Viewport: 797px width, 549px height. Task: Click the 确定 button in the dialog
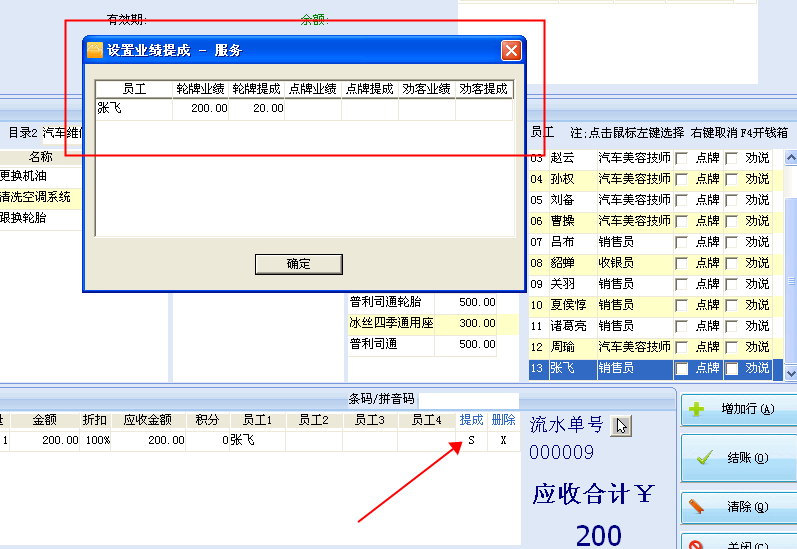(298, 264)
